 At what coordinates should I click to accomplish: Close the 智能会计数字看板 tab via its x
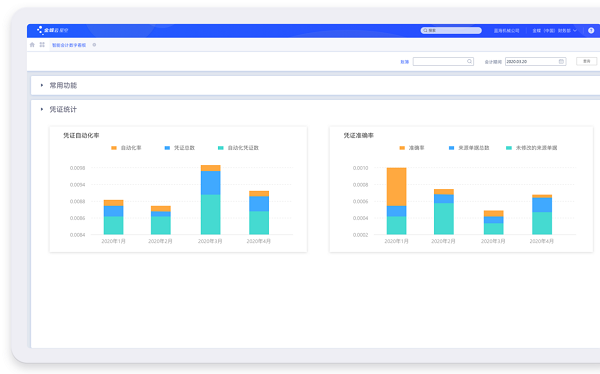click(94, 45)
